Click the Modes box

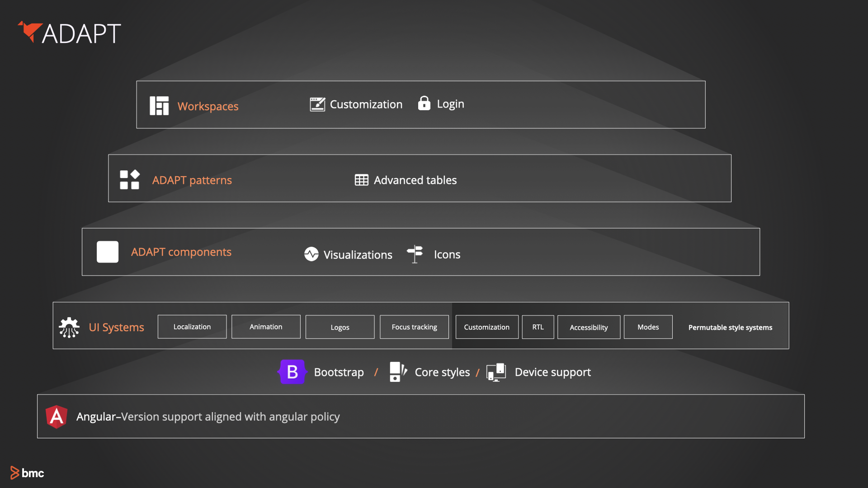(x=648, y=327)
